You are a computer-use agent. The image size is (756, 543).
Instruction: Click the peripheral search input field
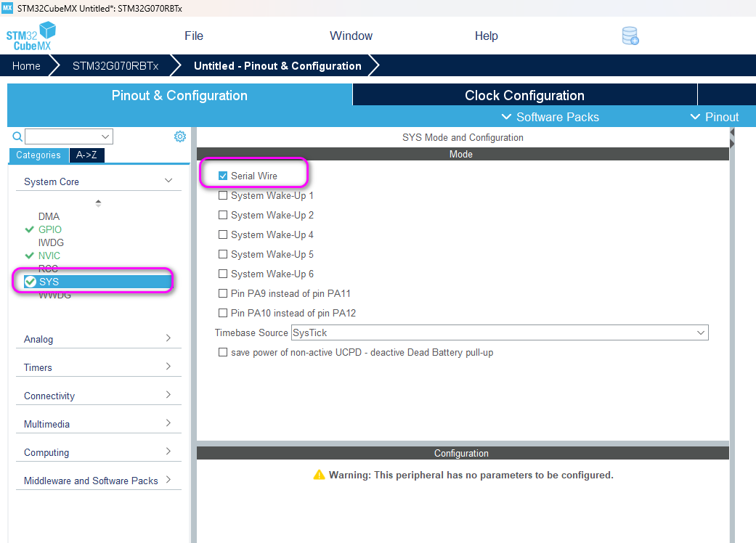pos(69,136)
